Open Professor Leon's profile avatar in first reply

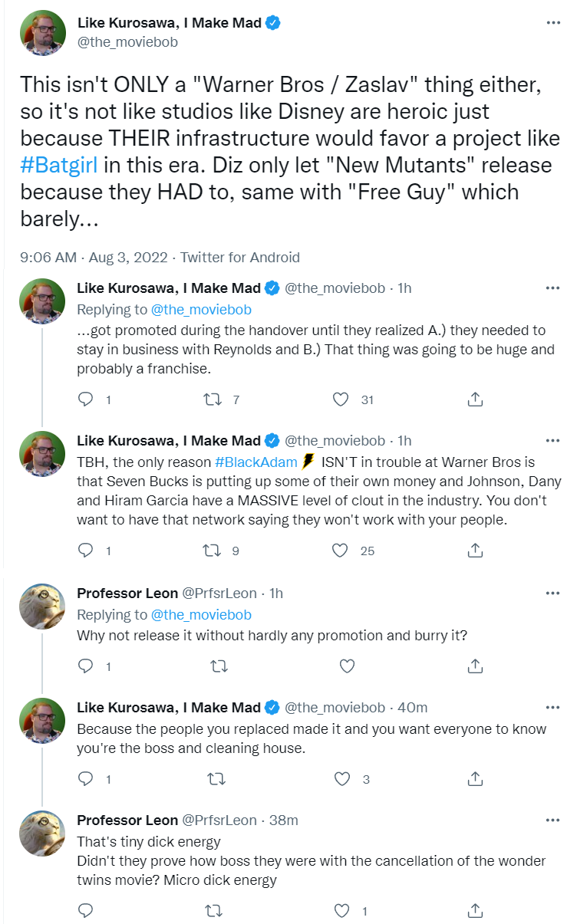coord(41,607)
